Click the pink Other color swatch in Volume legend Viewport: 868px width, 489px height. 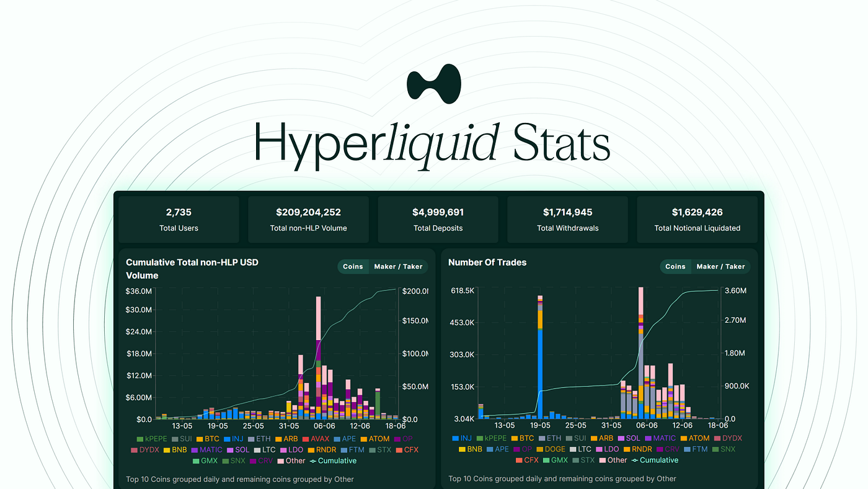tap(281, 460)
